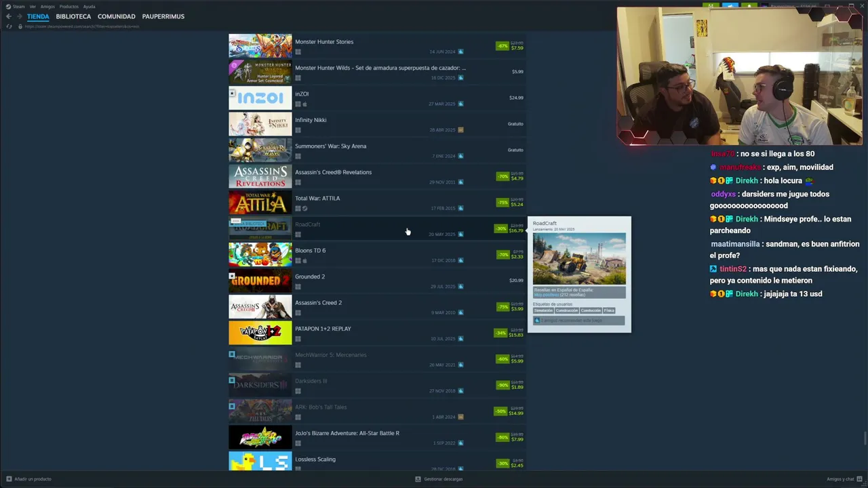This screenshot has width=868, height=488.
Task: Open Assassin's Creed Revelations thumbnail
Action: pyautogui.click(x=260, y=176)
